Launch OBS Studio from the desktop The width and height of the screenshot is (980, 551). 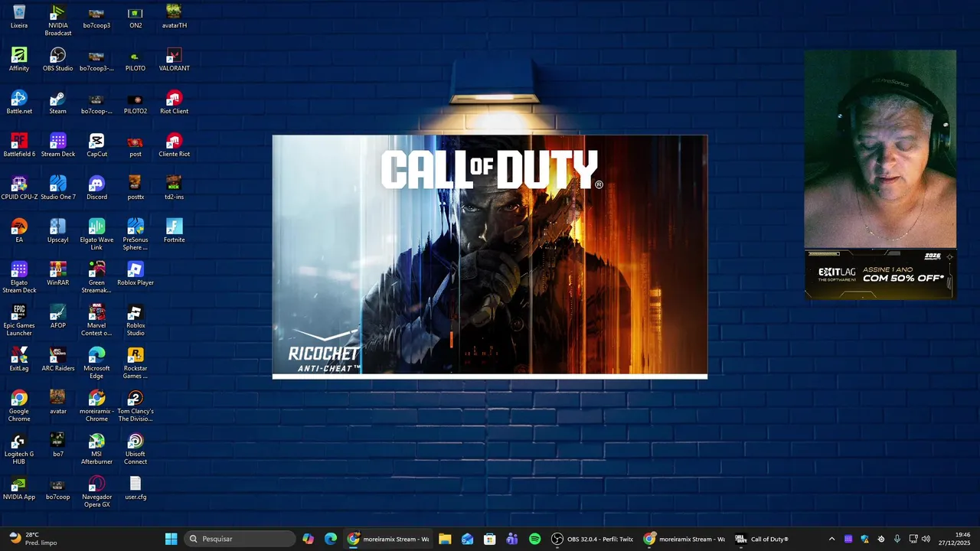[58, 60]
